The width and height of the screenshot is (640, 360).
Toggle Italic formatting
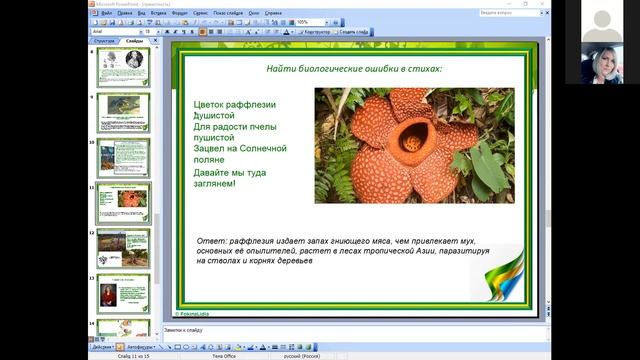click(x=175, y=32)
